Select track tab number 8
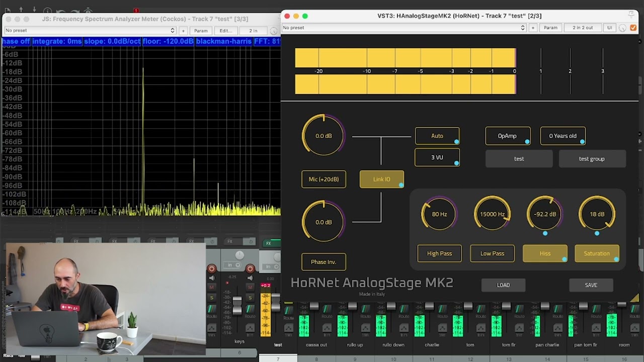The image size is (644, 362). 316,359
